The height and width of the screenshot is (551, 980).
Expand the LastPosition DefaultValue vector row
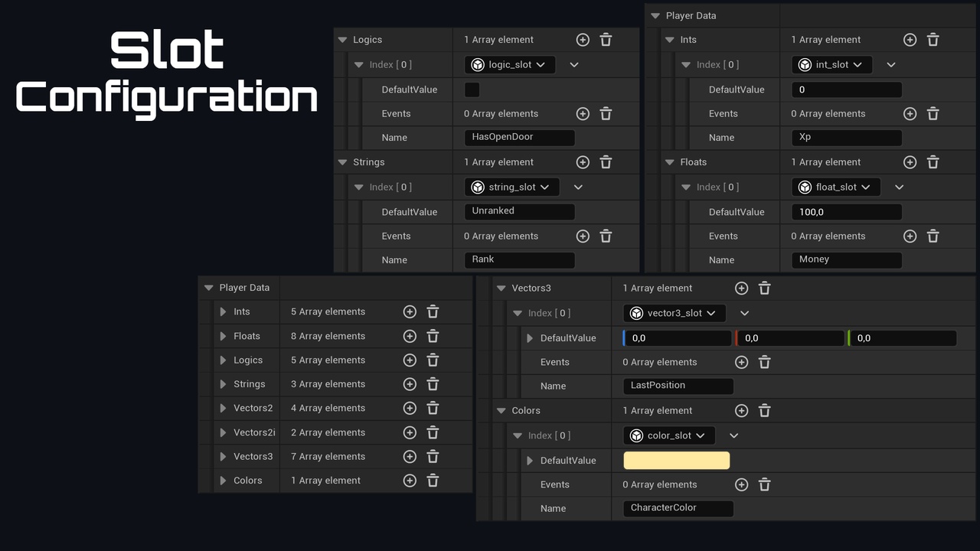pyautogui.click(x=530, y=337)
